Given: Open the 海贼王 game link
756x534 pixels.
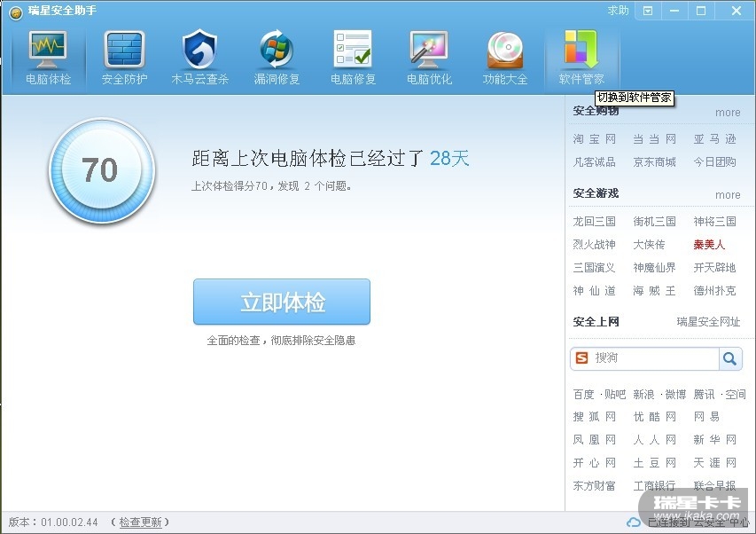Looking at the screenshot, I should 654,291.
